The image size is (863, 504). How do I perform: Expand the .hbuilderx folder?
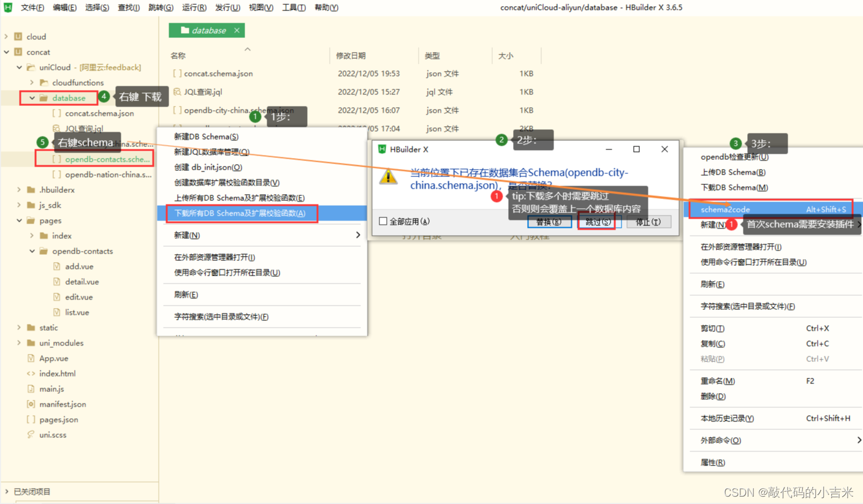click(19, 190)
